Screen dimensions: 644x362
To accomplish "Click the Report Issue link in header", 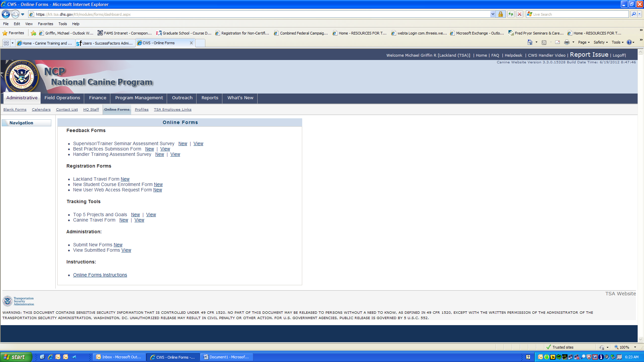I will pyautogui.click(x=589, y=55).
